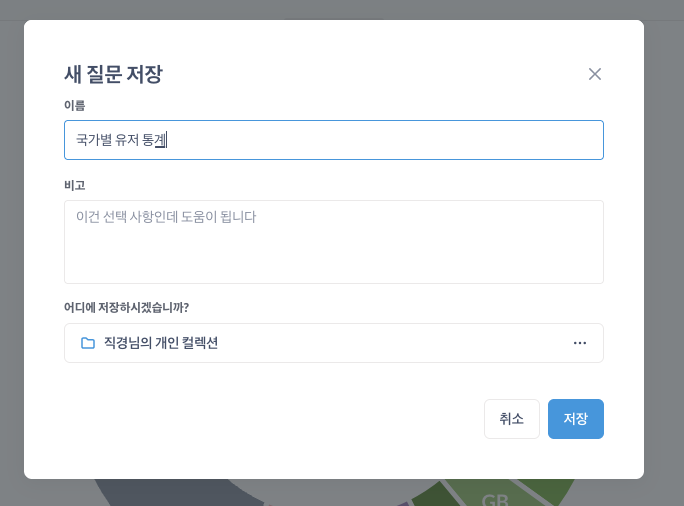
Task: Open the collection picker ellipsis icon
Action: coord(580,343)
